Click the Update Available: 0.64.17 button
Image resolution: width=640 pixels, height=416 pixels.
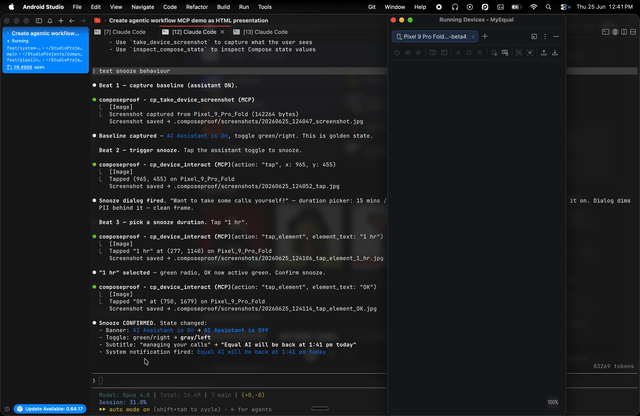click(50, 409)
